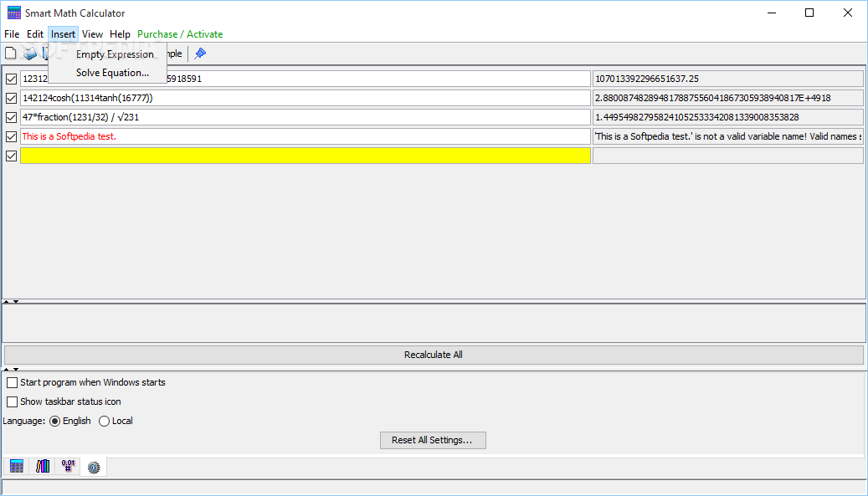The image size is (868, 496).
Task: Click the 'not a valid variable name' error result
Action: pos(728,136)
